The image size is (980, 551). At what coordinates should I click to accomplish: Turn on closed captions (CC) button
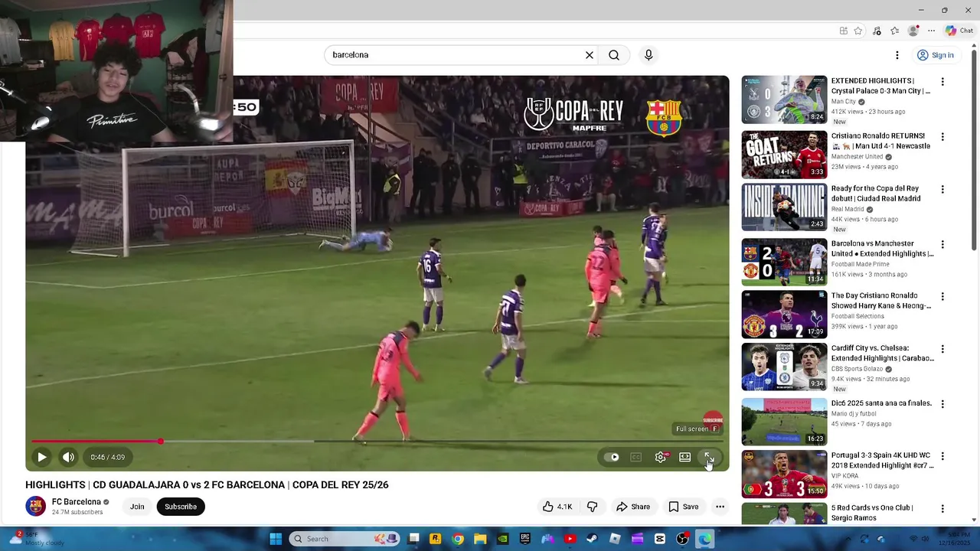[635, 457]
